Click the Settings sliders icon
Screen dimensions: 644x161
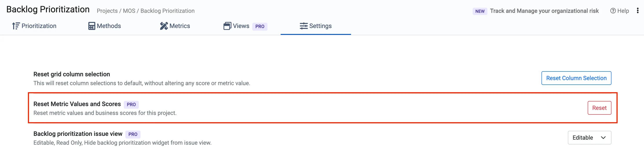pyautogui.click(x=304, y=26)
